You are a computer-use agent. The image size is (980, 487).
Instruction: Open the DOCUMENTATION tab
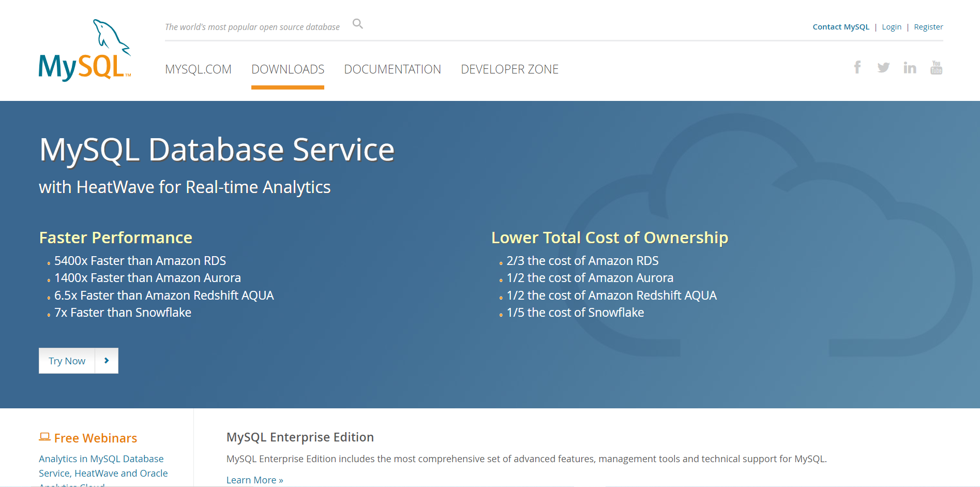(393, 69)
